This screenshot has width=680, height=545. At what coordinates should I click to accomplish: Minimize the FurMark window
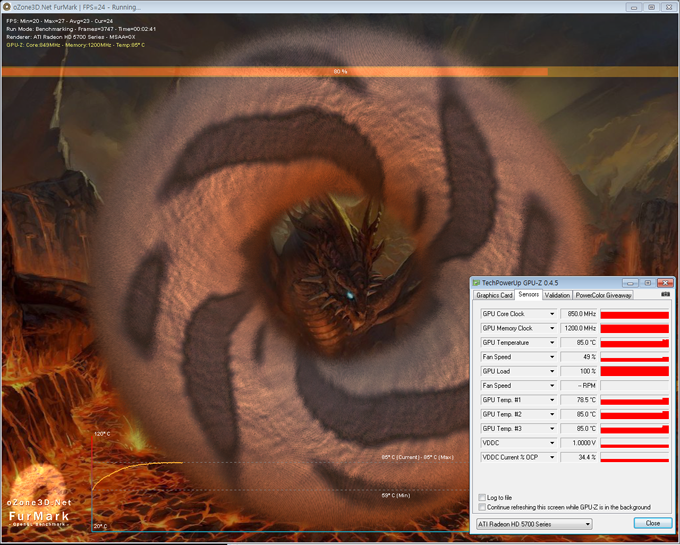pos(634,7)
